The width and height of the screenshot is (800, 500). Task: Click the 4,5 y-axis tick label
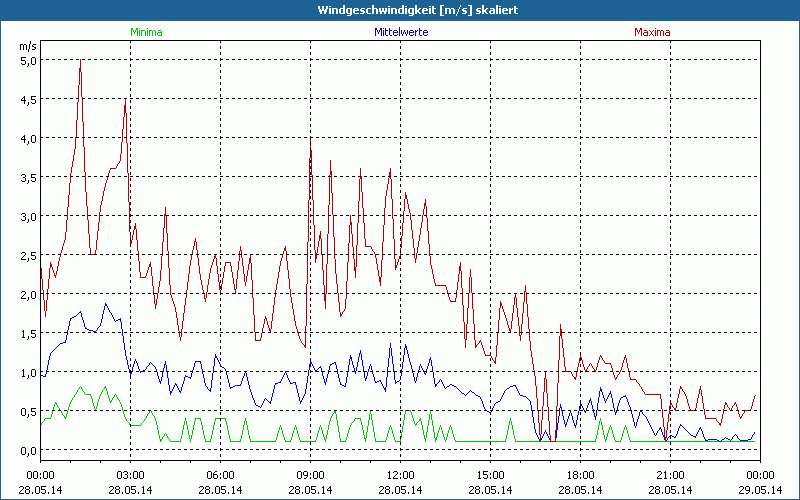[28, 99]
